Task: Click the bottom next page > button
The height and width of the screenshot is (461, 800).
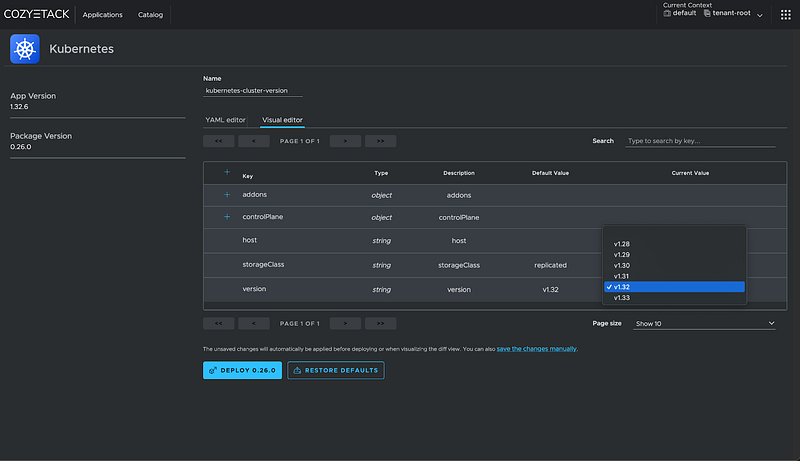Action: tap(345, 324)
